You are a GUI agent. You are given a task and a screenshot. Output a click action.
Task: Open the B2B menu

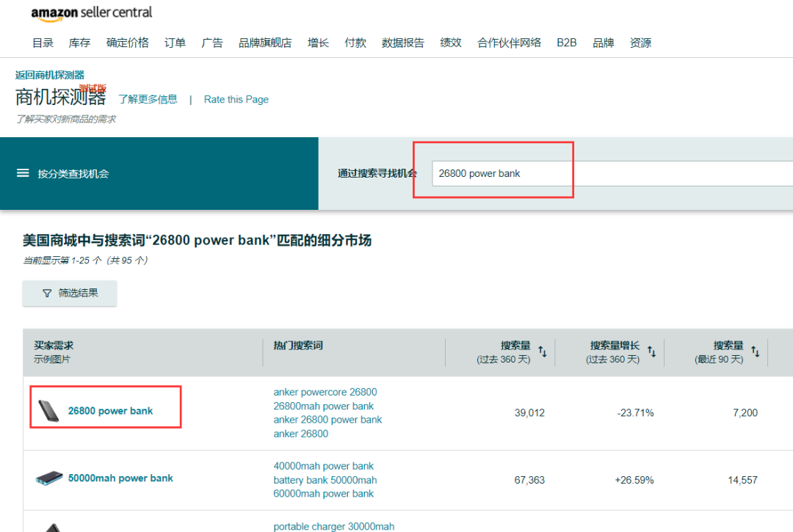[566, 43]
